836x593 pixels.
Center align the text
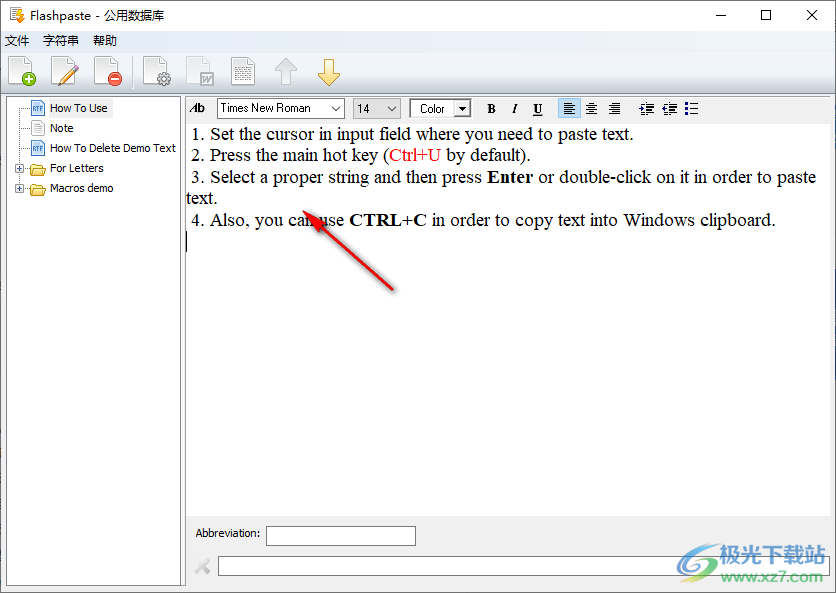[x=591, y=109]
